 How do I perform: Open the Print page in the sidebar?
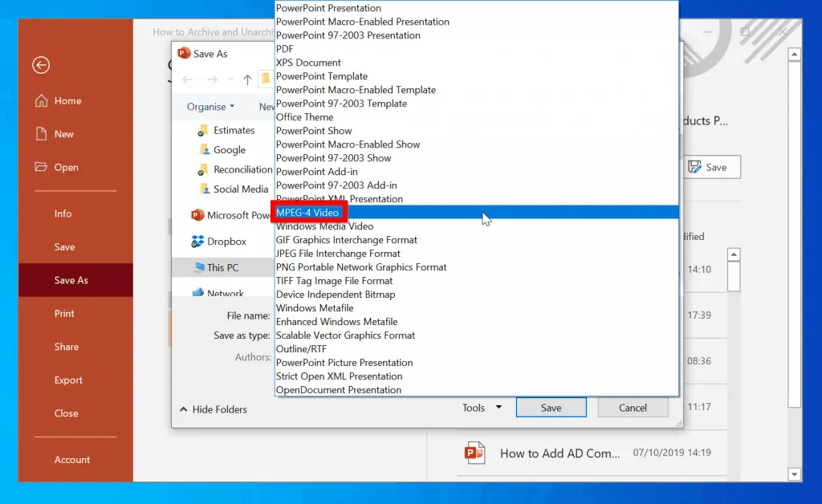click(x=75, y=313)
